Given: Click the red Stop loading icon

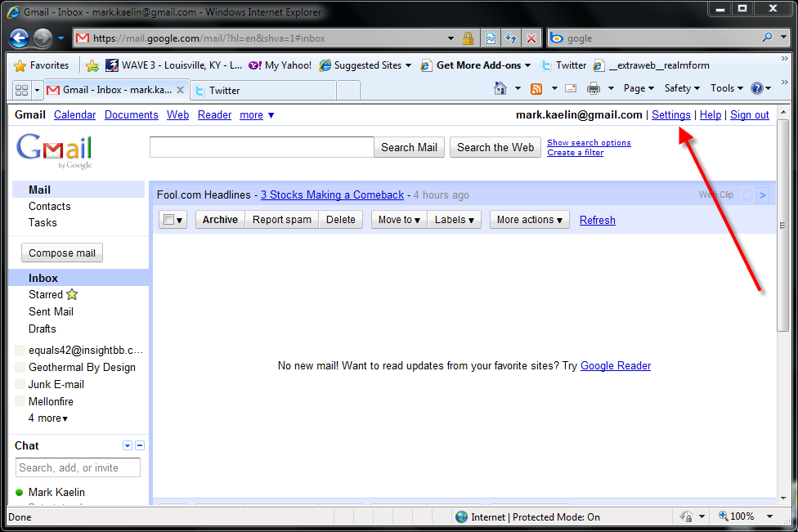Looking at the screenshot, I should [531, 38].
